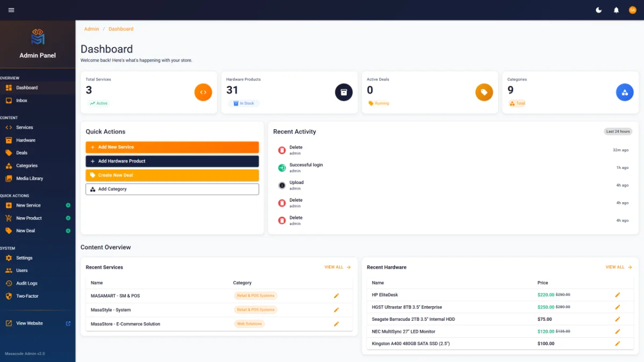This screenshot has height=362, width=644.
Task: Click the Categories circle icon
Action: tap(625, 92)
